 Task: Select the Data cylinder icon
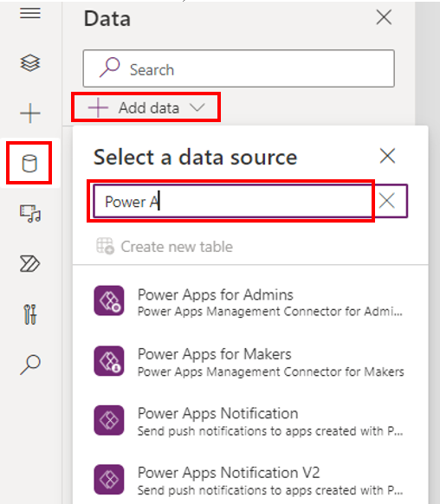[29, 164]
